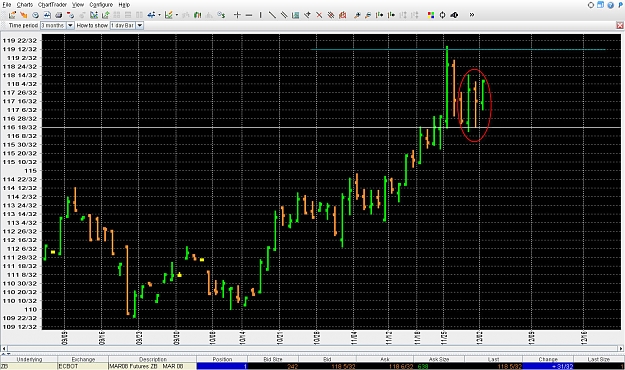Click the horizontal scrollbar left arrow

click(x=4, y=348)
